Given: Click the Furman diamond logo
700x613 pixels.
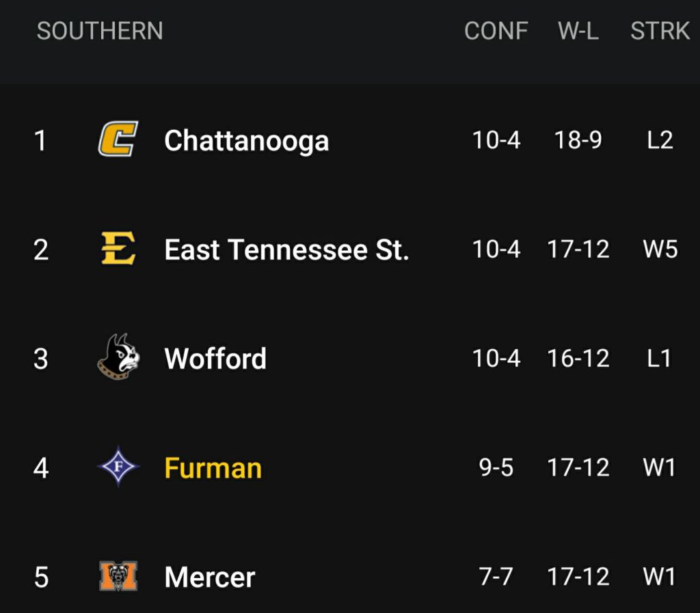Looking at the screenshot, I should [118, 467].
